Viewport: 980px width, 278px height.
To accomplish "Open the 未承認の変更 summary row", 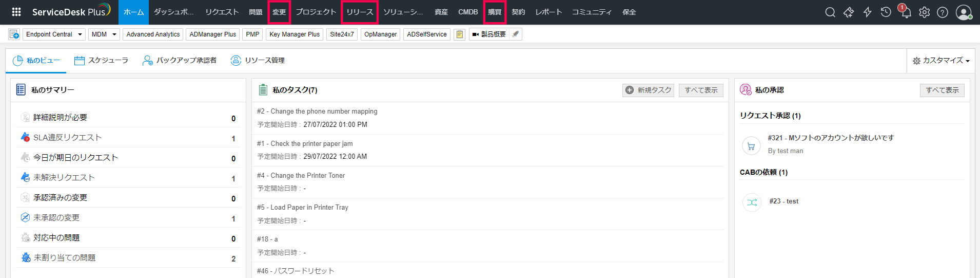I will 128,218.
